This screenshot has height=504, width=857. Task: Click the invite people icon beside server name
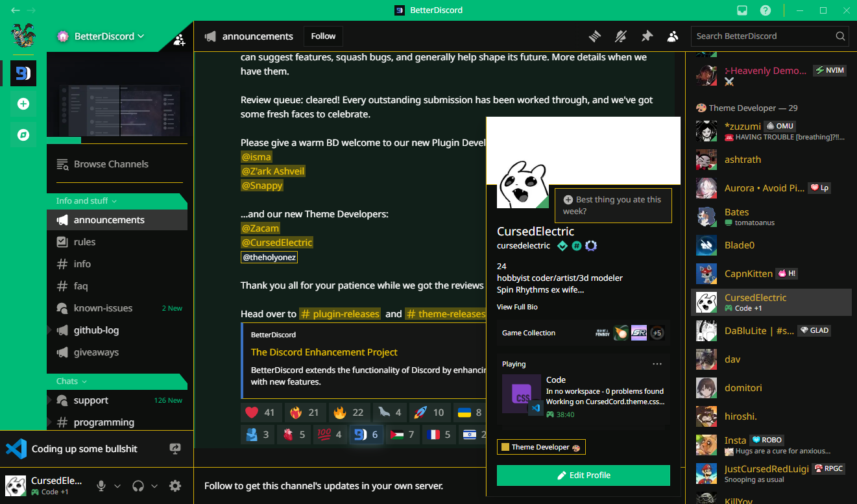[x=179, y=40]
